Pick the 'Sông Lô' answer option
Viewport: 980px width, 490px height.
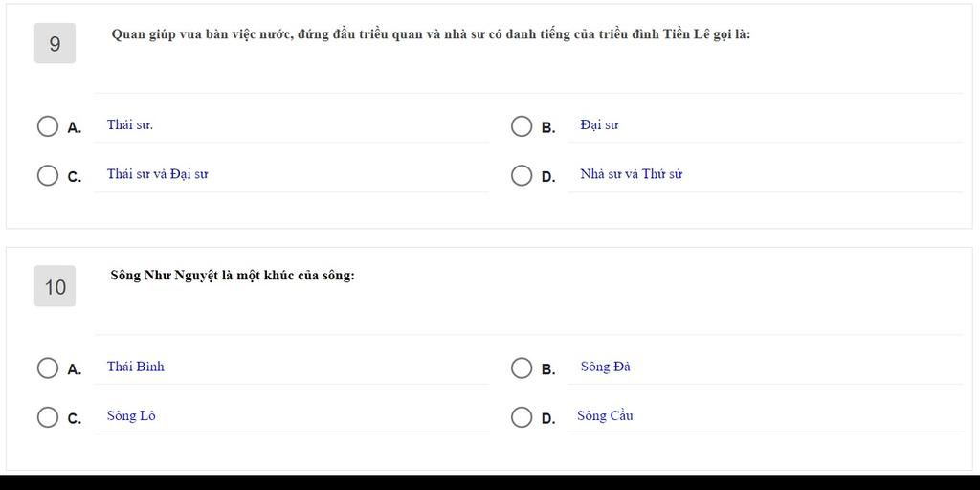131,415
